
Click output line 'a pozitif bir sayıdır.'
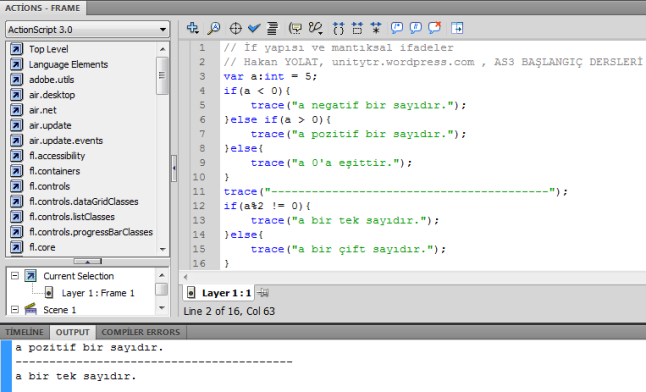pos(89,348)
